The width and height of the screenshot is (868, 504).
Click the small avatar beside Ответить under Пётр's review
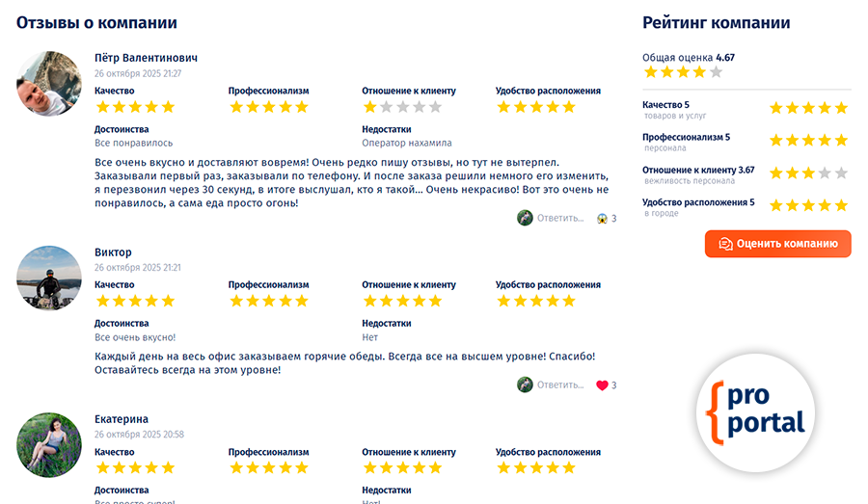[525, 218]
